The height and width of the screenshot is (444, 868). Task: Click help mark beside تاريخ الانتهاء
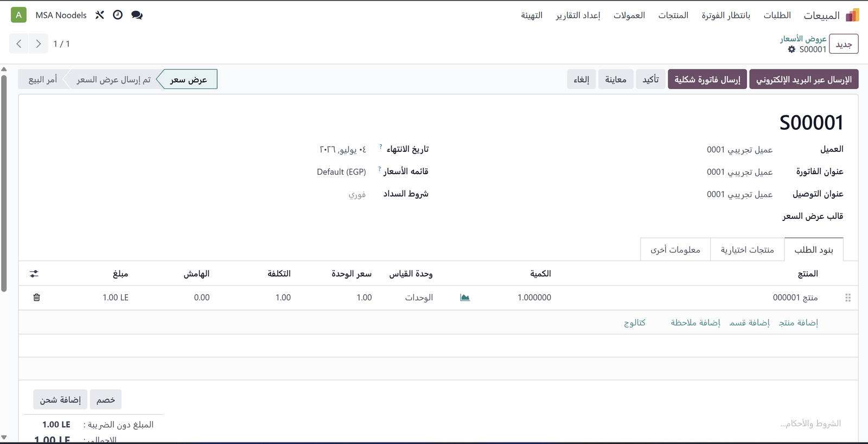click(x=381, y=147)
